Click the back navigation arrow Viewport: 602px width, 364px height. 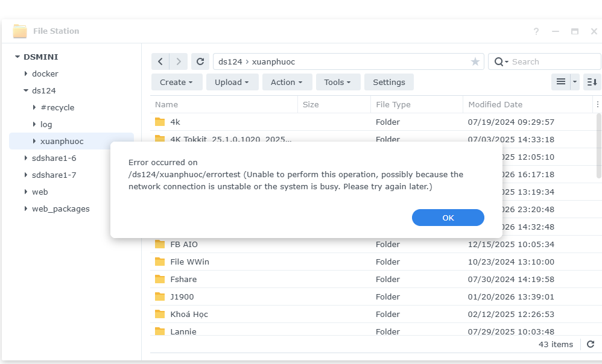click(160, 61)
